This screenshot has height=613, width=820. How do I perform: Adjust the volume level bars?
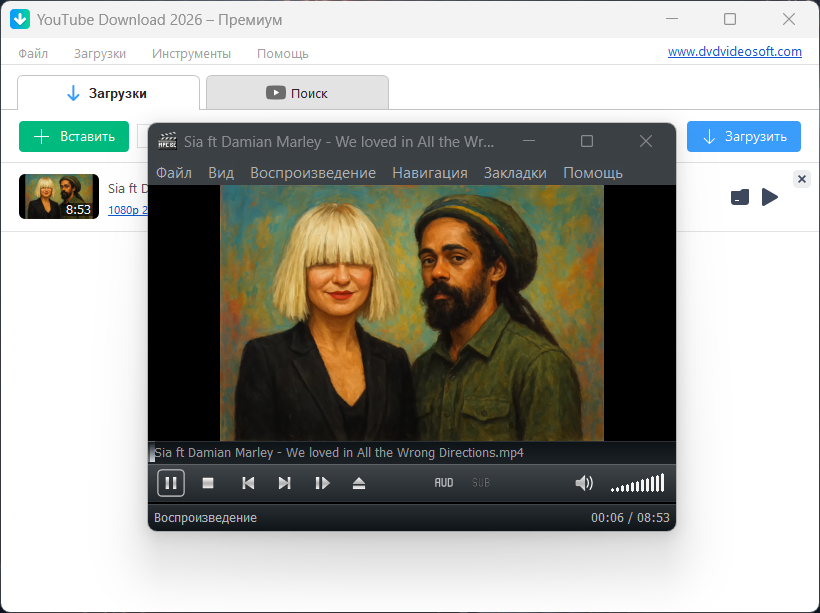[637, 483]
